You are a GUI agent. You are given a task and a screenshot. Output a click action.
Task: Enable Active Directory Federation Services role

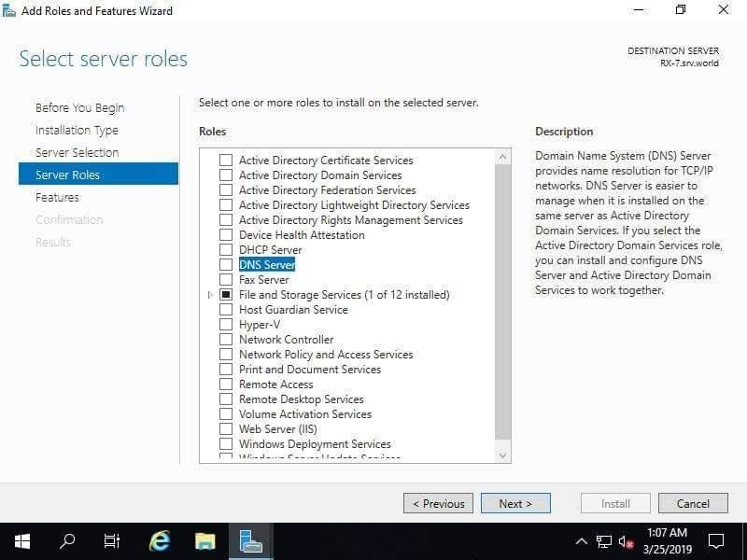(226, 190)
